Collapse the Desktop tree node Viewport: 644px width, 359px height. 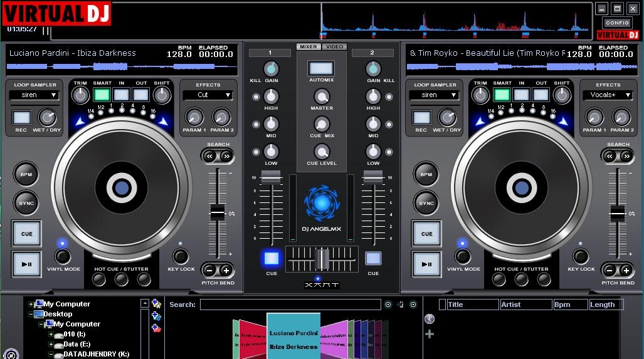31,314
